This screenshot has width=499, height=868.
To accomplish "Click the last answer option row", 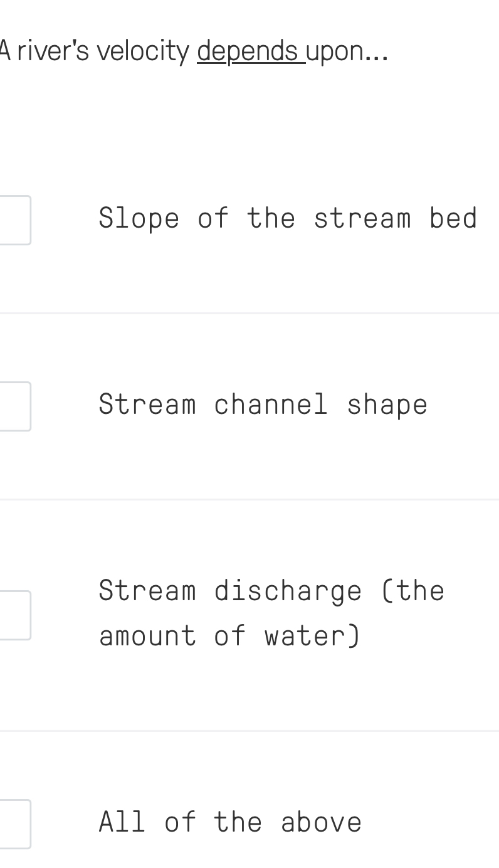I will click(x=251, y=822).
